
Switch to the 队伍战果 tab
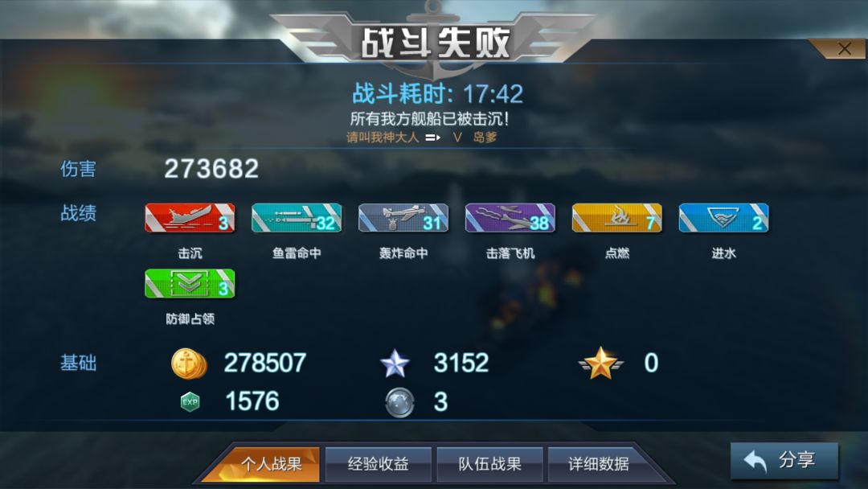[490, 464]
